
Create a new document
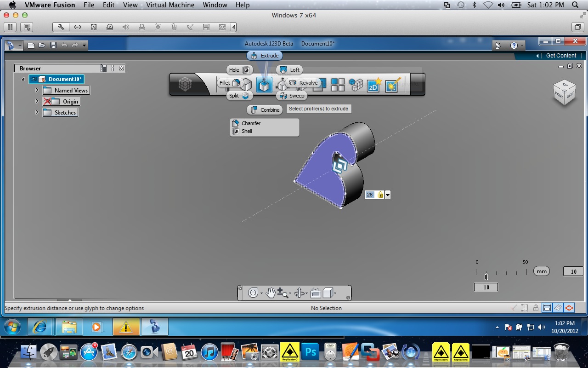[x=31, y=45]
